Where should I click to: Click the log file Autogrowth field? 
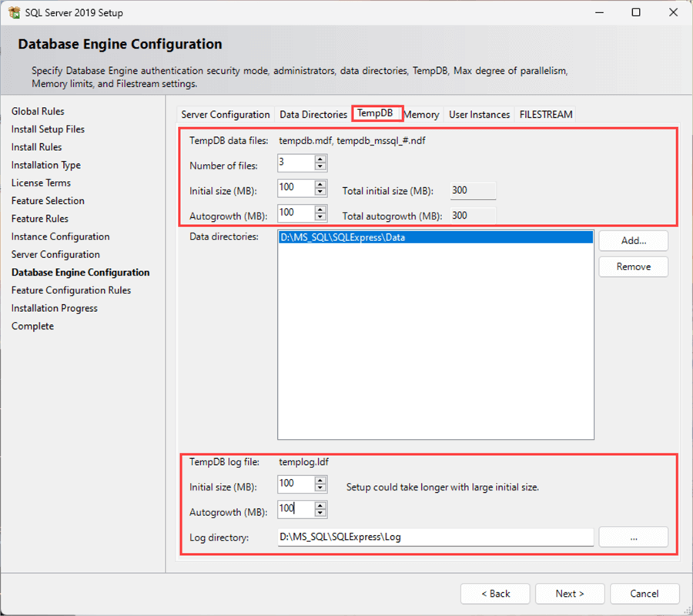click(x=296, y=509)
